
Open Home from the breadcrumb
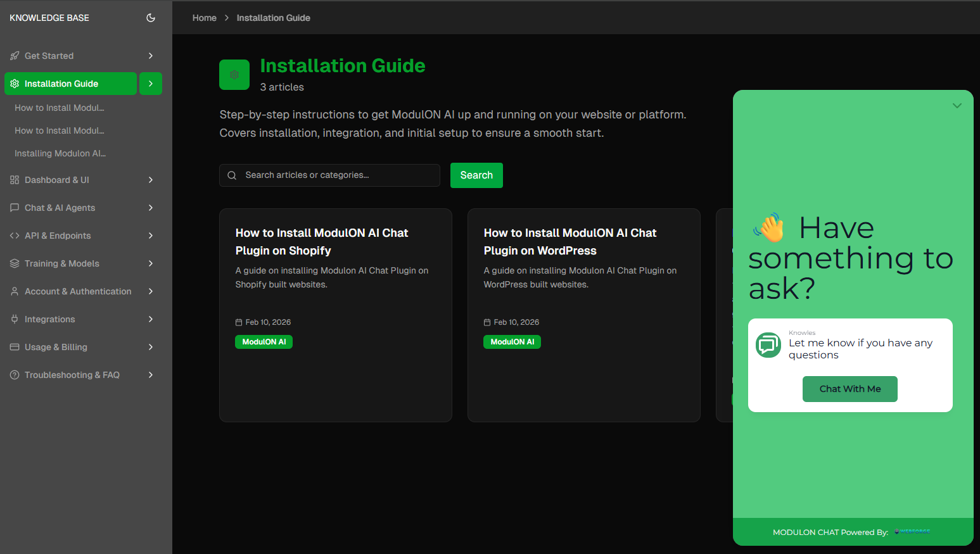204,18
